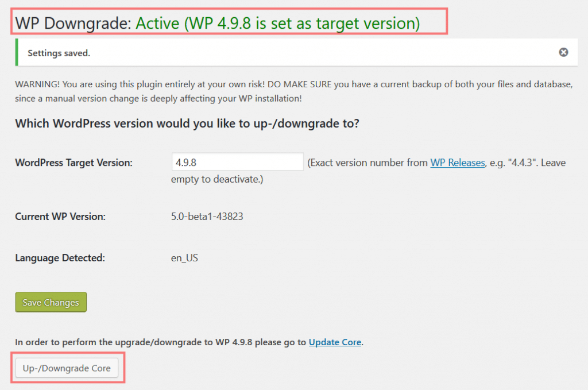Select the Current WP Version label
The width and height of the screenshot is (588, 390).
click(60, 217)
